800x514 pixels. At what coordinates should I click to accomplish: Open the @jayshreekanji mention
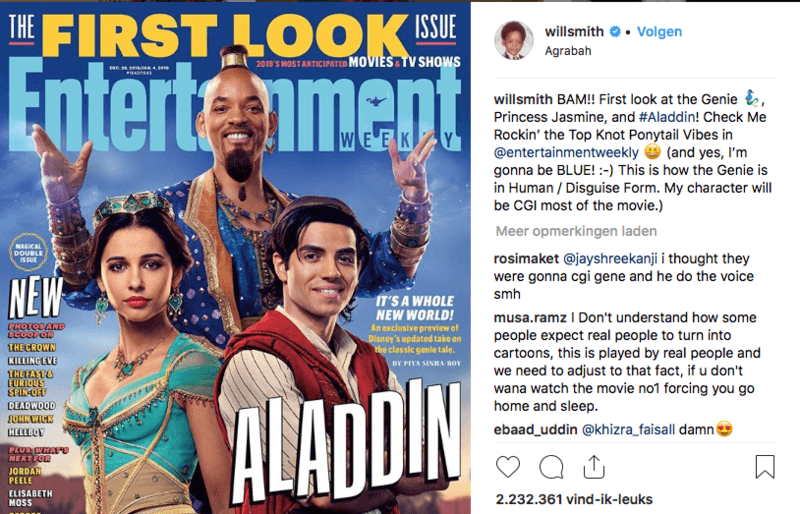coord(610,259)
